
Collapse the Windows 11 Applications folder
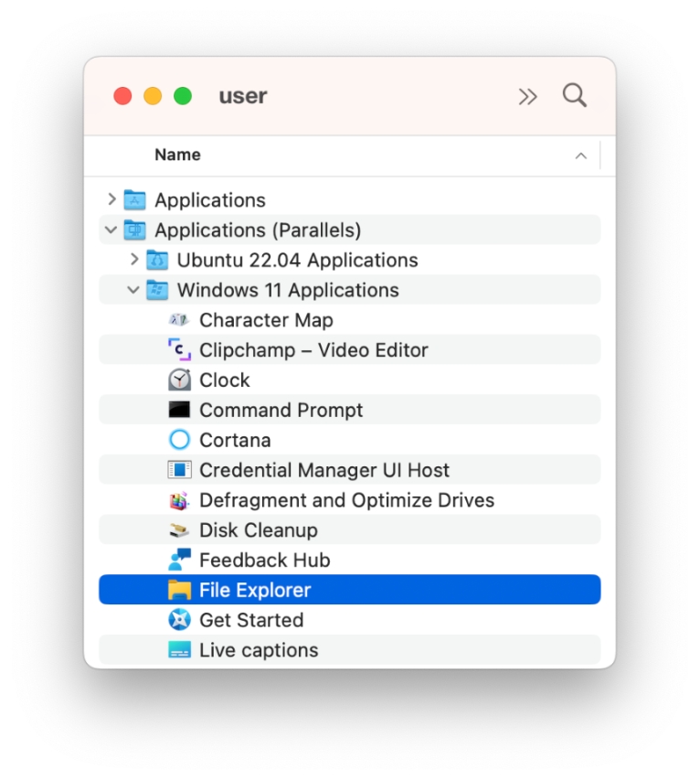tap(134, 290)
